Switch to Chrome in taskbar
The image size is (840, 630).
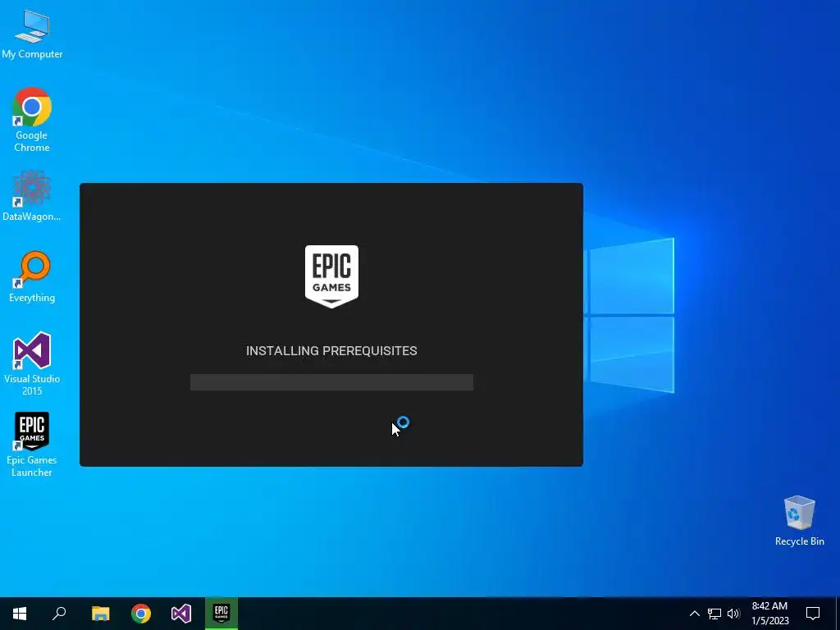141,614
